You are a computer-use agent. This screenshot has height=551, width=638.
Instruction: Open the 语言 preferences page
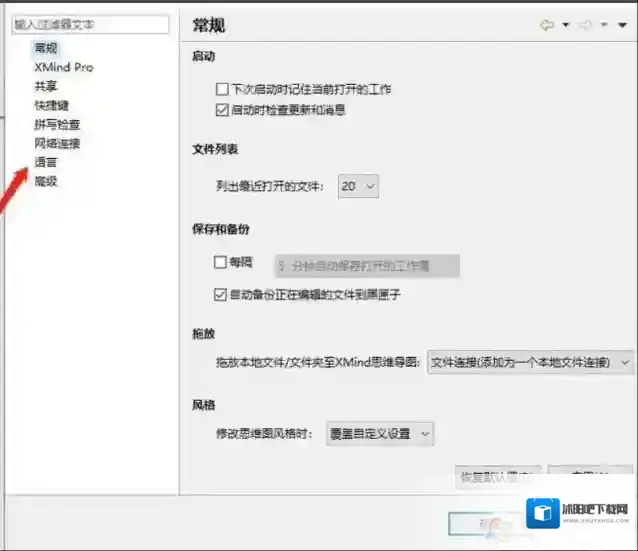point(46,162)
